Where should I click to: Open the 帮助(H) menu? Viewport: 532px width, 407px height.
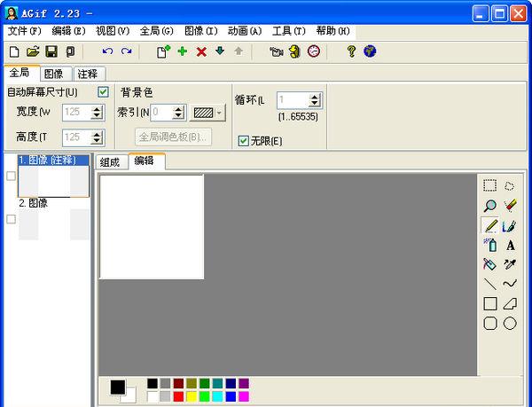tap(332, 31)
